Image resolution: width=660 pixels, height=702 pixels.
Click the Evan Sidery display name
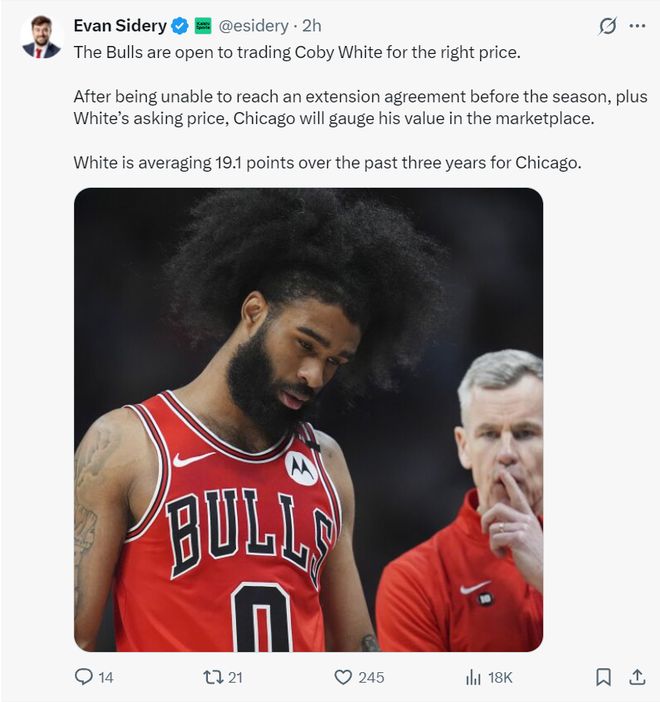coord(120,26)
